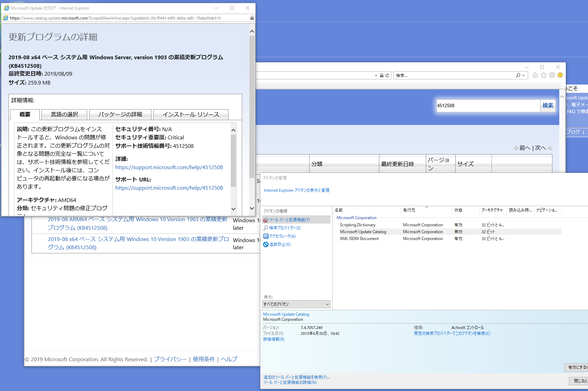
Task: Select the 概要 tab
Action: (x=25, y=114)
